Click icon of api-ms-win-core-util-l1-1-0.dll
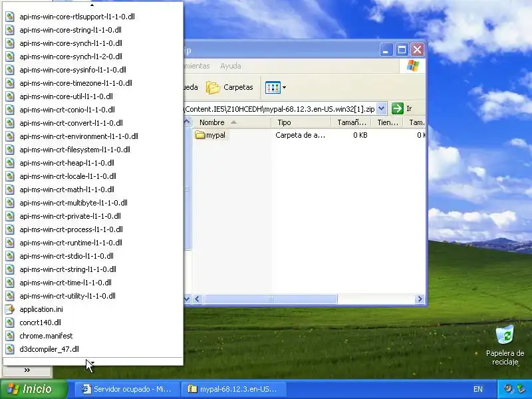 [x=10, y=96]
